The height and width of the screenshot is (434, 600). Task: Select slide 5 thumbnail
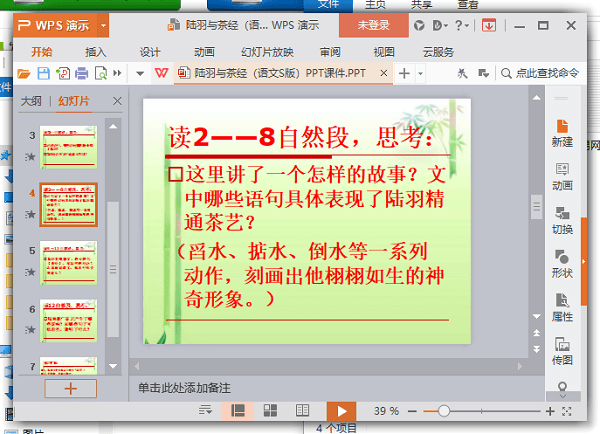point(68,263)
